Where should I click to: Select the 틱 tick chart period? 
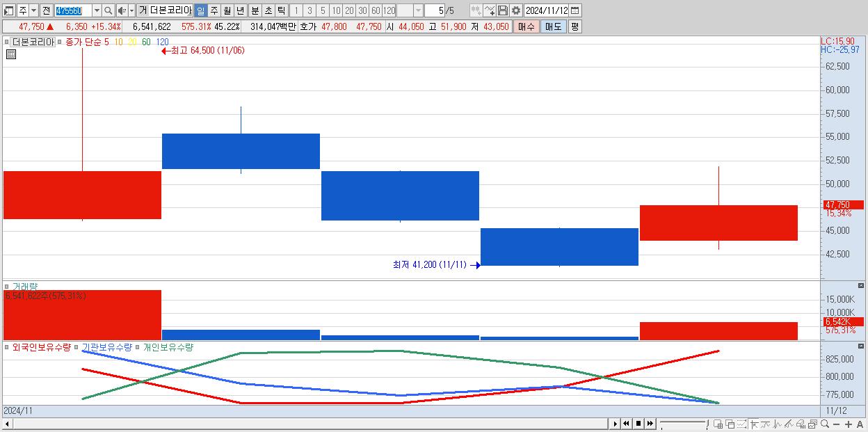tap(281, 10)
